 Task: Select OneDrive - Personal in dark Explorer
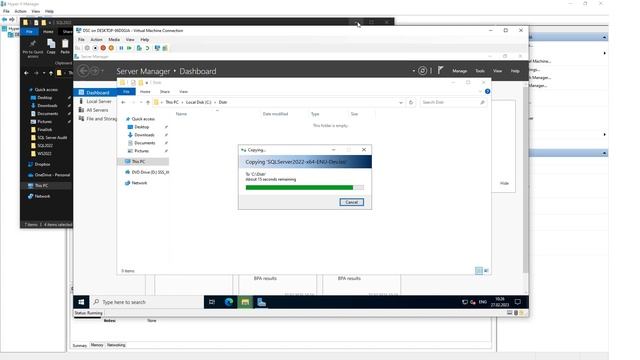pyautogui.click(x=52, y=175)
